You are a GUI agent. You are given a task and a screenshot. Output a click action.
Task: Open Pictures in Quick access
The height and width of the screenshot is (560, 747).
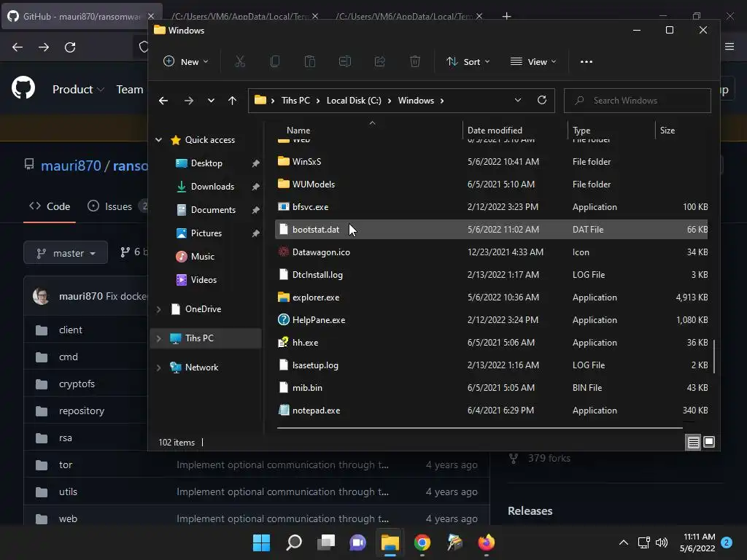click(206, 233)
